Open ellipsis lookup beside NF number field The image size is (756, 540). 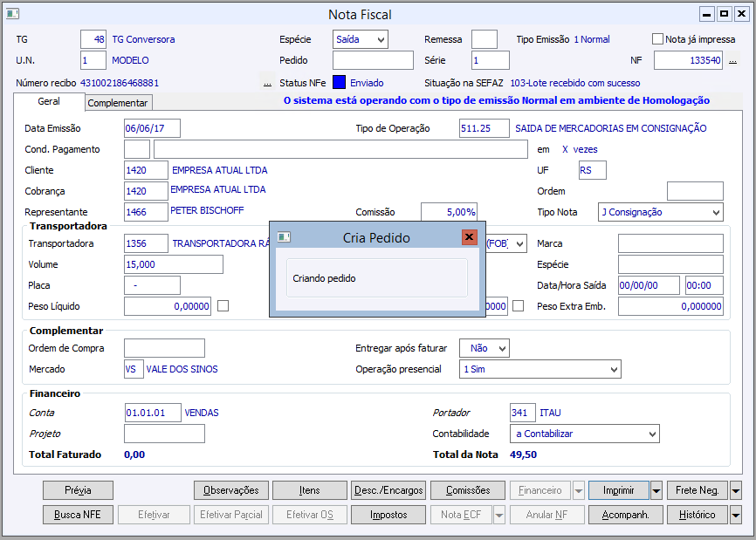pos(731,60)
